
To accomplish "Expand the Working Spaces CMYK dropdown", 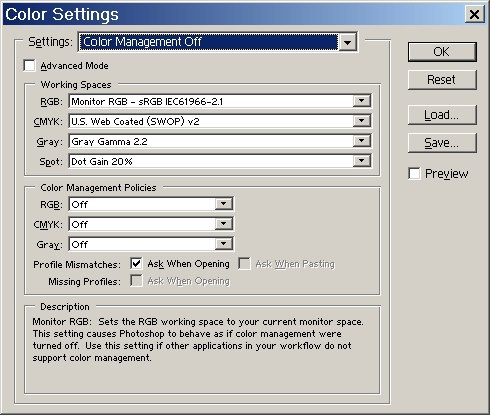I will coord(362,121).
